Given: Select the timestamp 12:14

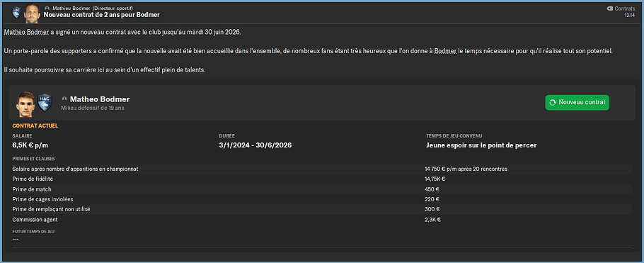Looking at the screenshot, I should [x=630, y=15].
